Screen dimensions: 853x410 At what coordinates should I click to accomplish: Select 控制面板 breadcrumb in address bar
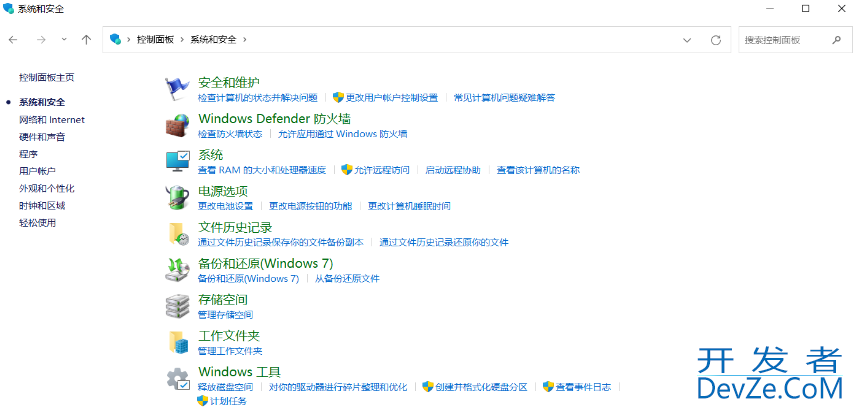coord(156,40)
